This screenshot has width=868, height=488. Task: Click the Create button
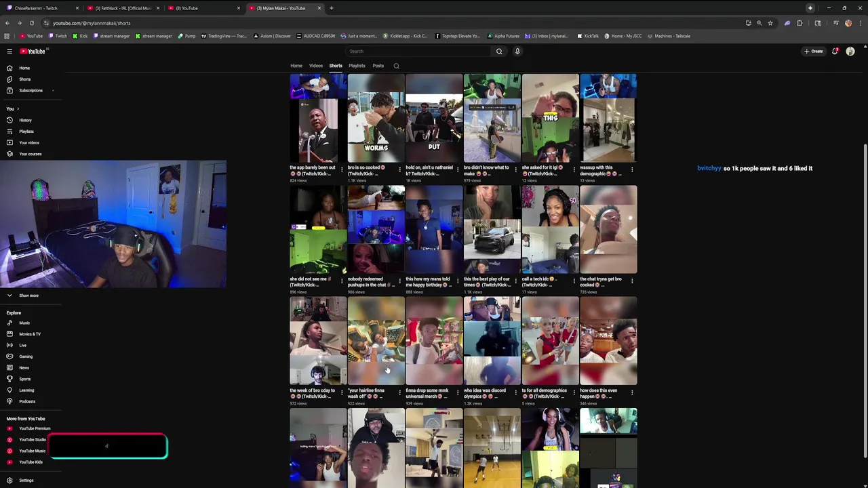pyautogui.click(x=814, y=52)
